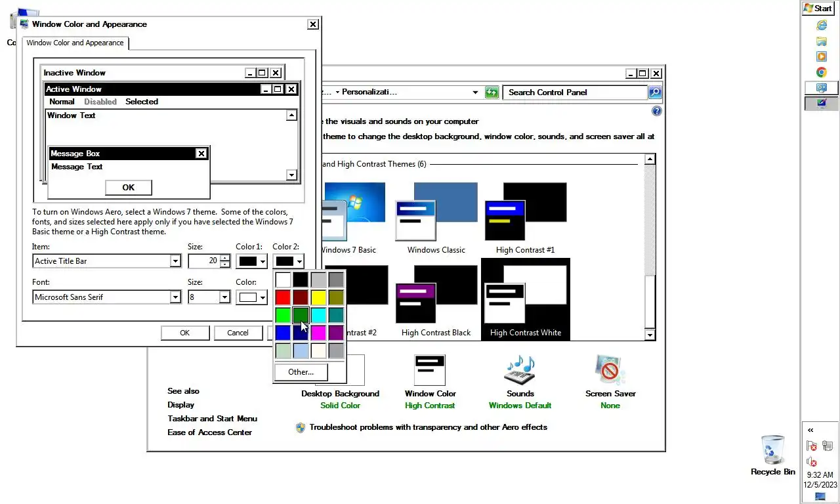Click the Solid Color link under Desktop Background

click(340, 406)
